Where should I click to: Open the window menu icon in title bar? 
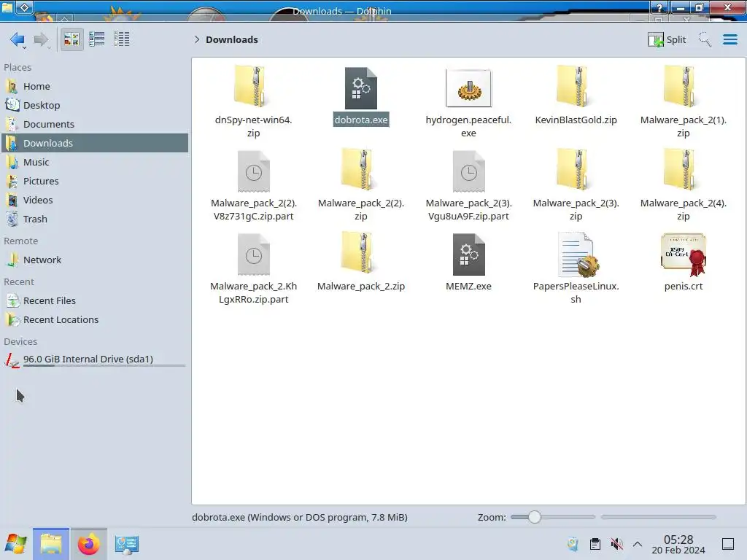click(7, 7)
